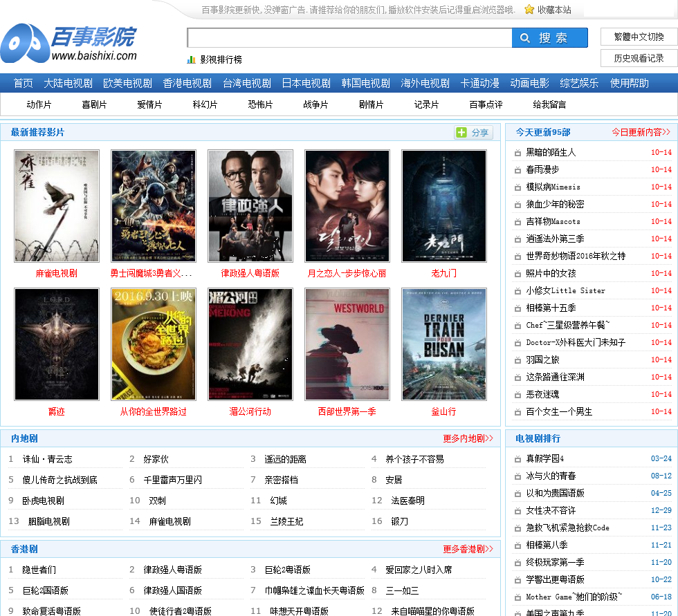This screenshot has width=678, height=616.
Task: Click the TV icon beside 黑暗的陌生人
Action: 517,153
